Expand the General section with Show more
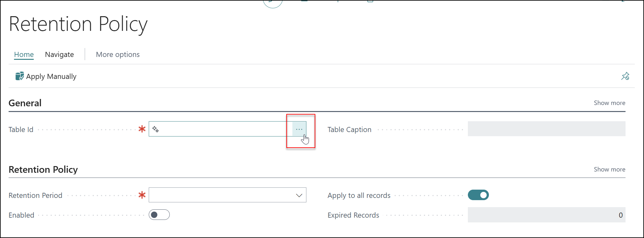Image resolution: width=644 pixels, height=238 pixels. (x=609, y=102)
